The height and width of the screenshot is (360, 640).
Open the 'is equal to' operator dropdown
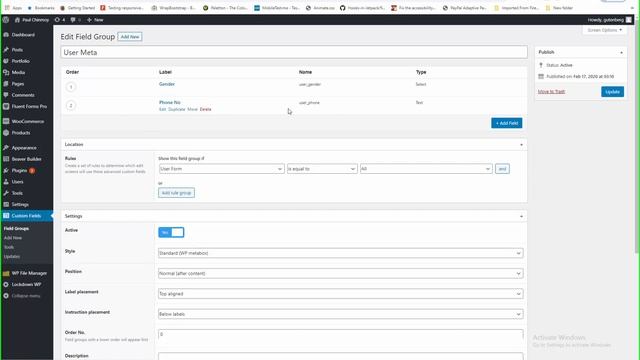click(322, 169)
